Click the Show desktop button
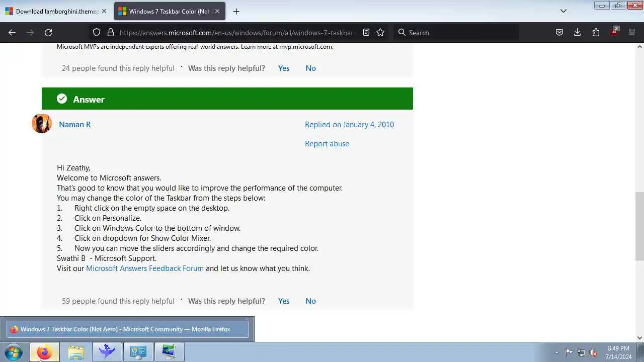Image resolution: width=644 pixels, height=362 pixels. tap(640, 352)
